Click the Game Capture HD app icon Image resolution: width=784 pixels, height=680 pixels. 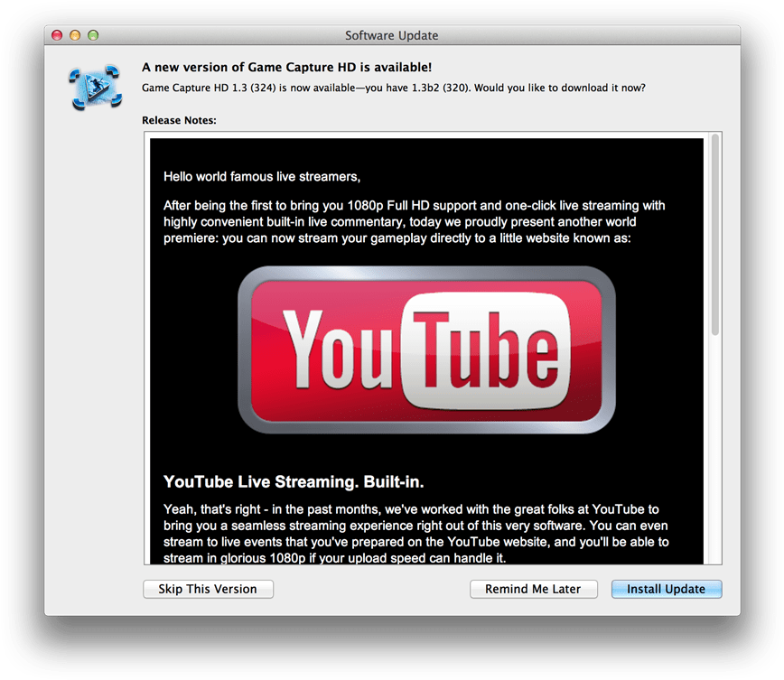pyautogui.click(x=95, y=87)
